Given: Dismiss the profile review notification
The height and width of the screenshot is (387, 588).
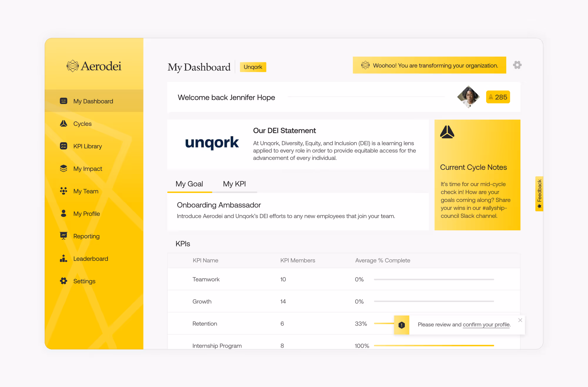Looking at the screenshot, I should click(520, 320).
